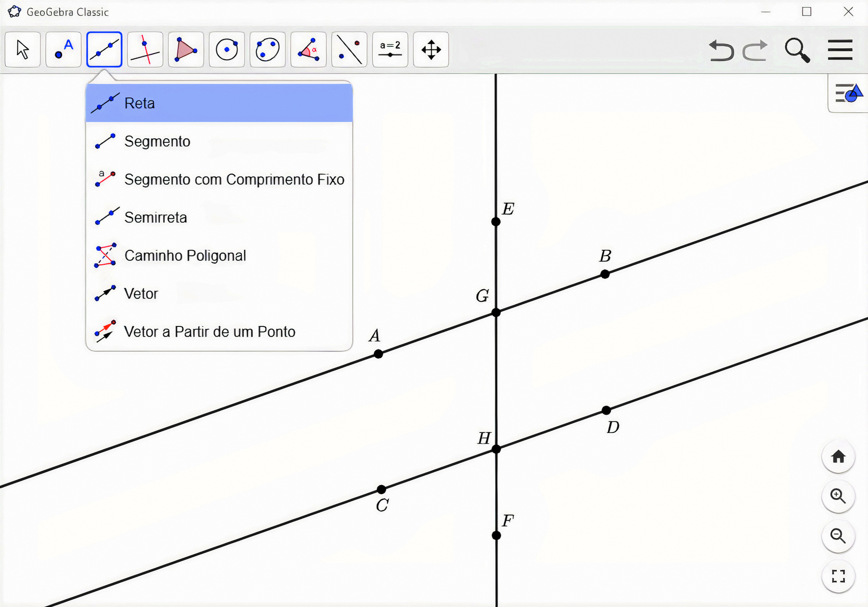Image resolution: width=868 pixels, height=607 pixels.
Task: Select intersection point H
Action: click(x=496, y=449)
